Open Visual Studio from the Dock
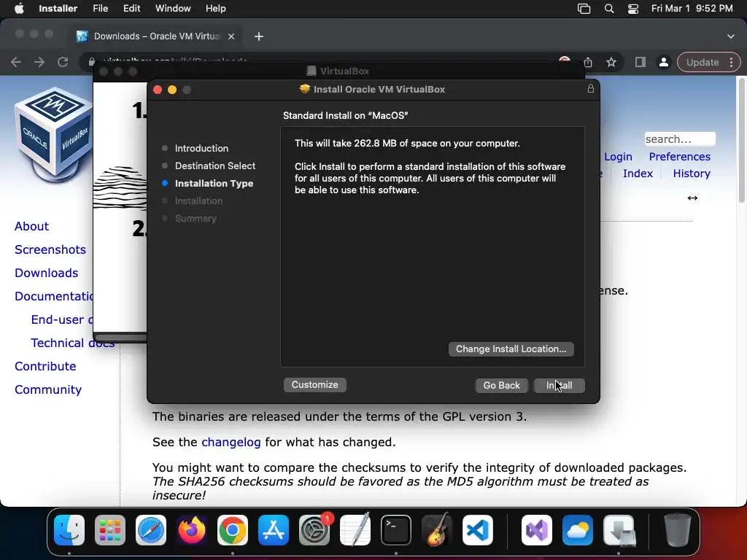 click(537, 530)
